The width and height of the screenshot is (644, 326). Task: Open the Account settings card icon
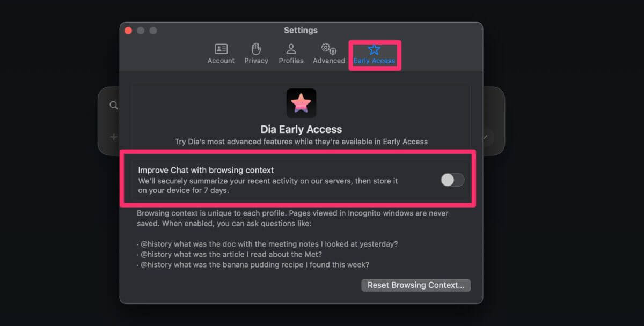coord(221,49)
